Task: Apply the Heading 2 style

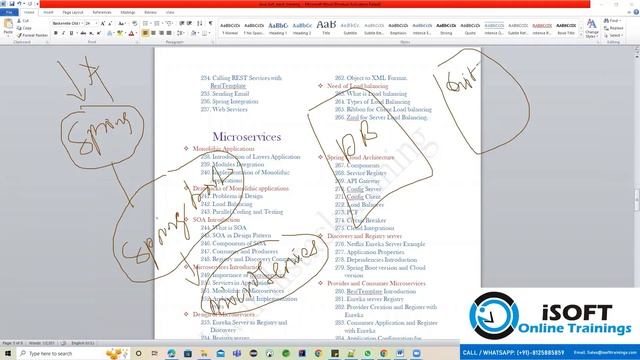Action: [x=302, y=28]
